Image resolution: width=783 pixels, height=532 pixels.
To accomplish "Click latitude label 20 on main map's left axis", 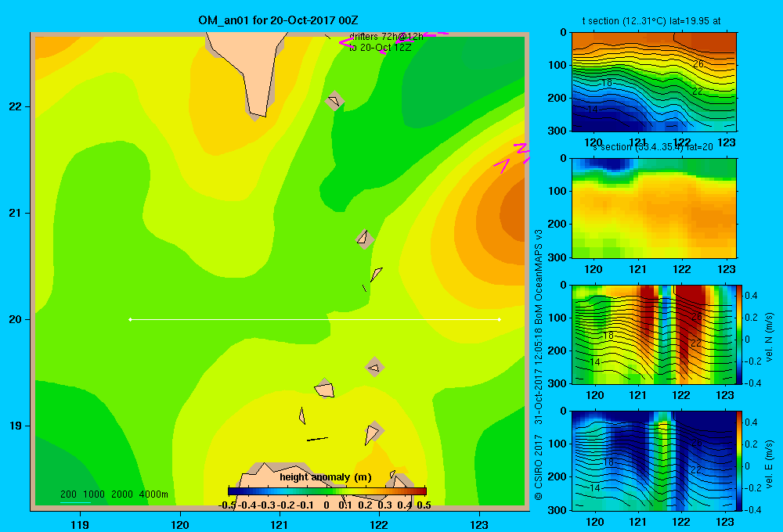I will tap(15, 319).
